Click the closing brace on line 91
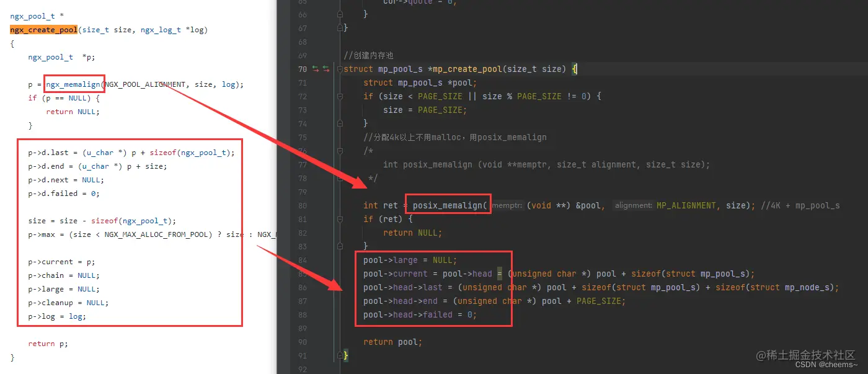Image resolution: width=868 pixels, height=374 pixels. pyautogui.click(x=346, y=355)
